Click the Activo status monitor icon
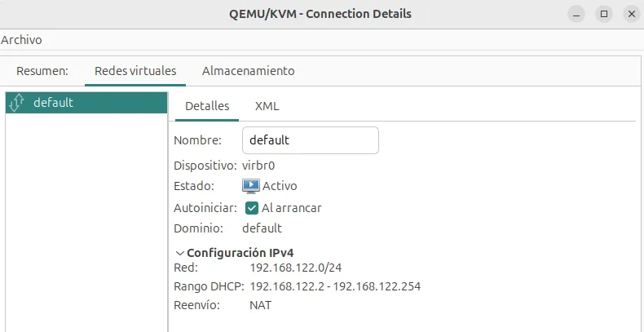The image size is (644, 332). click(x=251, y=186)
